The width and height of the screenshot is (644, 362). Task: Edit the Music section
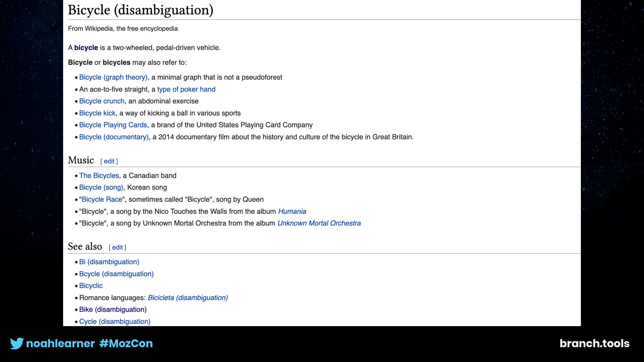pos(109,161)
